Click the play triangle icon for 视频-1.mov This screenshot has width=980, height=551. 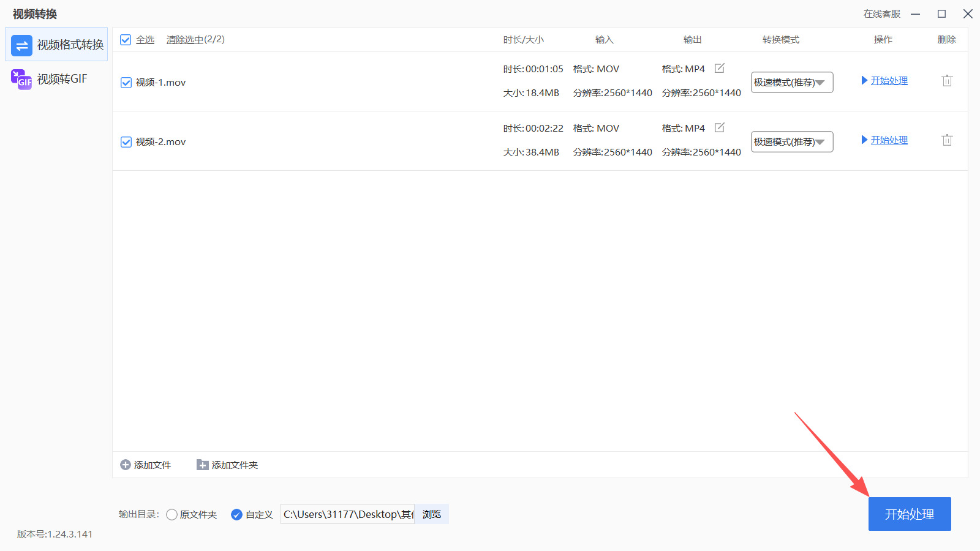tap(864, 80)
